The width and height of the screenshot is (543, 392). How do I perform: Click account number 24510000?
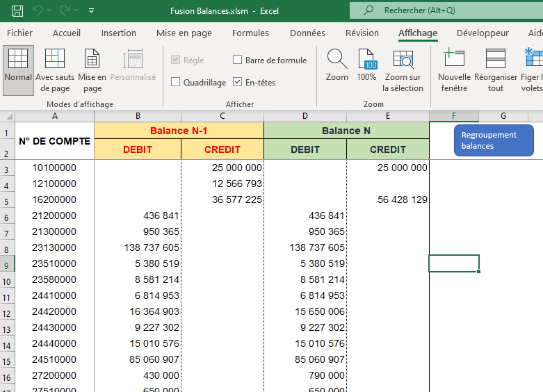point(55,360)
